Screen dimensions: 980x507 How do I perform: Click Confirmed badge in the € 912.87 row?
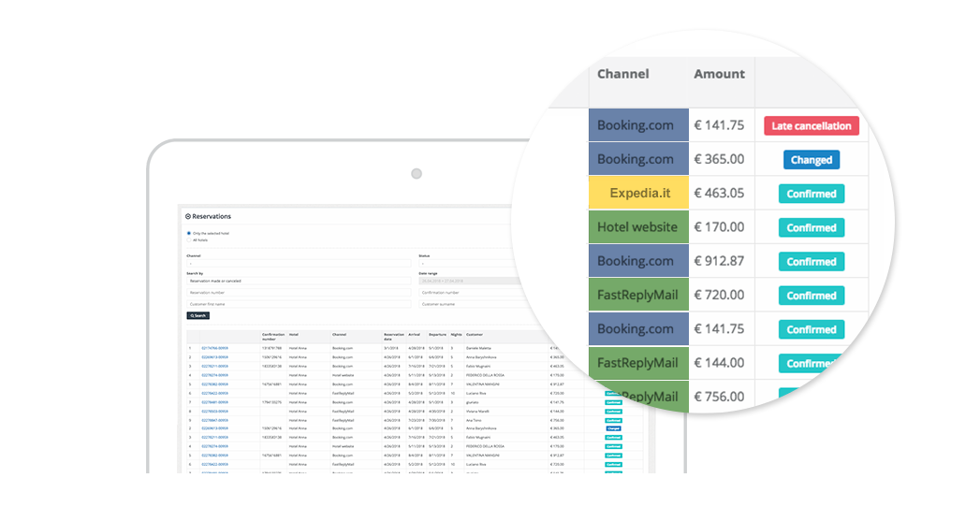click(812, 262)
